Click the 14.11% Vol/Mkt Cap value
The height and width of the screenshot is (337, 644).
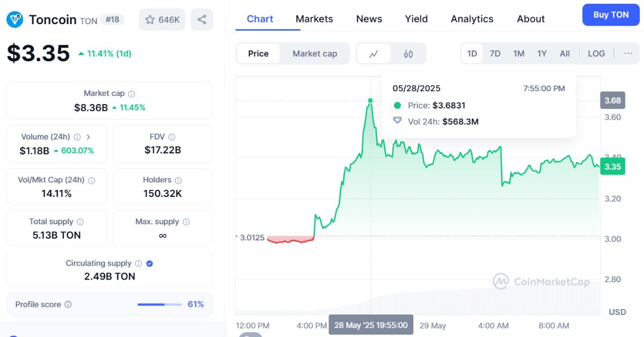point(56,193)
